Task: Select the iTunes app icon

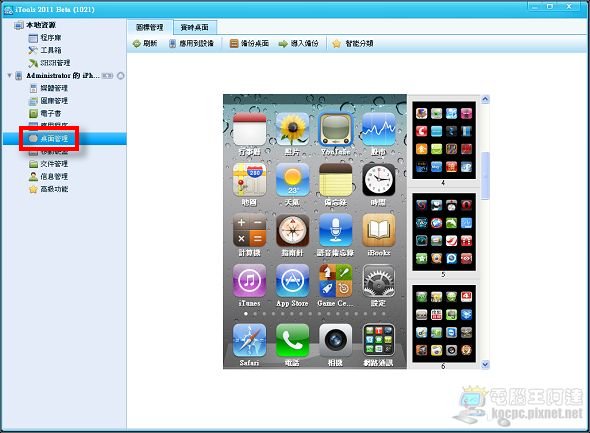Action: [x=249, y=281]
